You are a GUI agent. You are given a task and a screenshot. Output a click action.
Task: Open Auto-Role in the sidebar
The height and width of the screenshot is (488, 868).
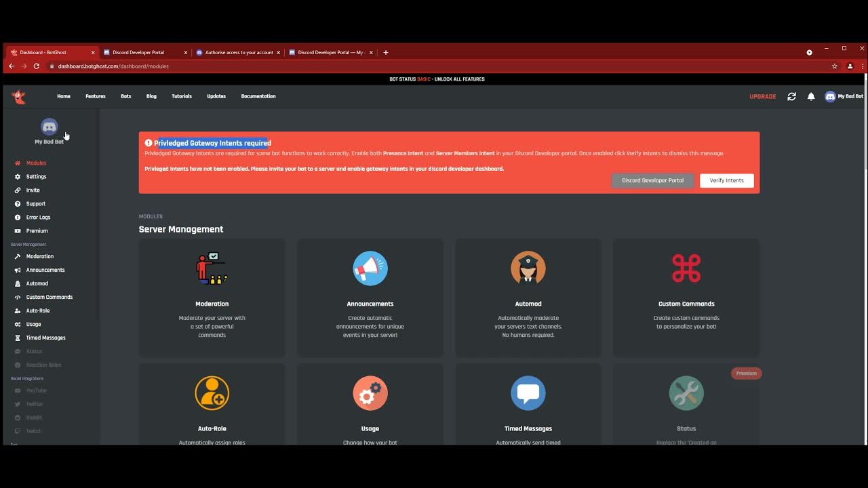(38, 310)
